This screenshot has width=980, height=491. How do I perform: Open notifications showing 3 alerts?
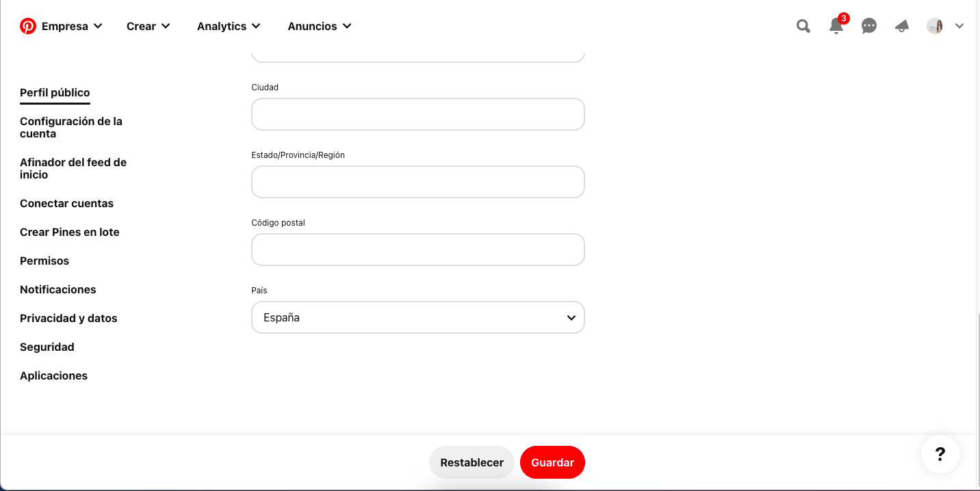click(x=836, y=25)
